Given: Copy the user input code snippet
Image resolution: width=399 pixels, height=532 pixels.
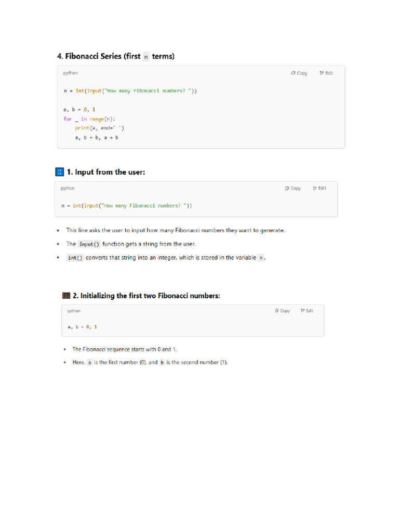Looking at the screenshot, I should click(x=293, y=189).
